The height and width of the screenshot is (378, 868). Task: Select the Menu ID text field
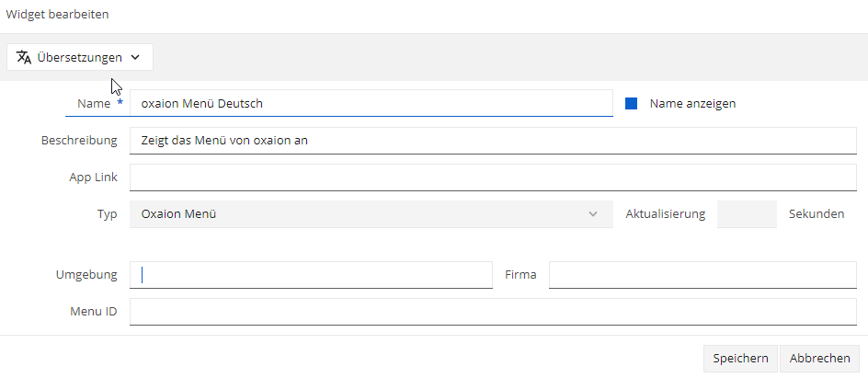click(x=493, y=312)
